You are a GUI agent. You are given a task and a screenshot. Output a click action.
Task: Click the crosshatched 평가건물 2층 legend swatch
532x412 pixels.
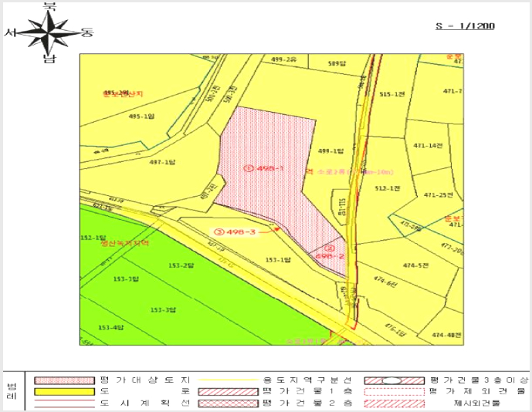[x=228, y=404]
